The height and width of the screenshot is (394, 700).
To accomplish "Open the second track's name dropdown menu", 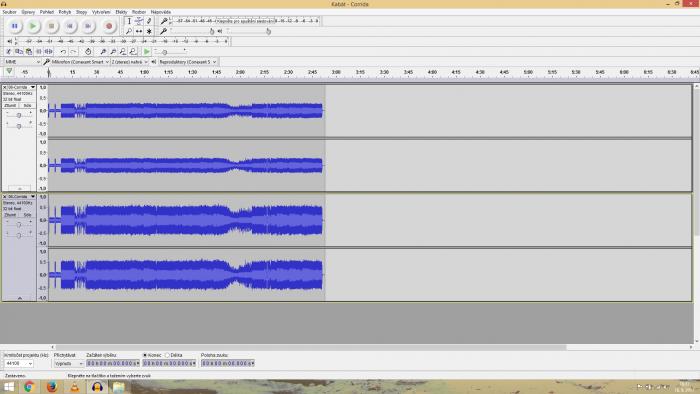I will tap(33, 197).
